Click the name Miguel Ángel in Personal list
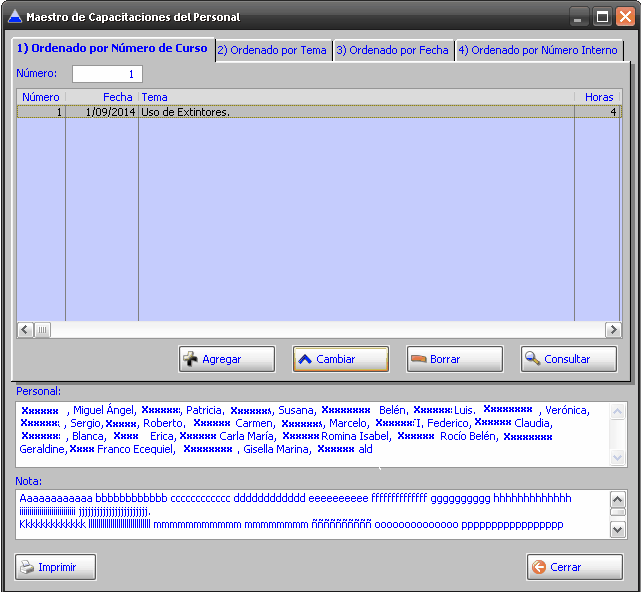This screenshot has width=641, height=592. tap(104, 410)
